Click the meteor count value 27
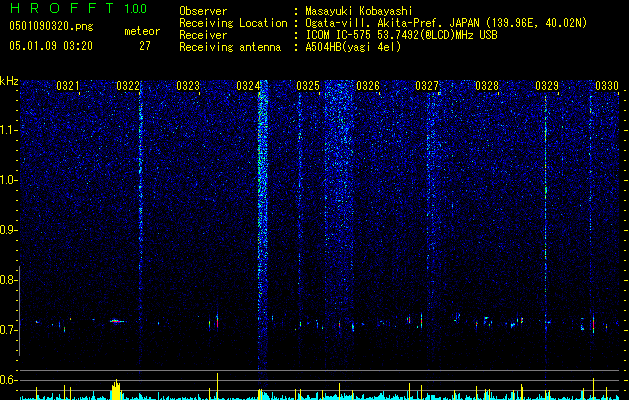 click(145, 46)
